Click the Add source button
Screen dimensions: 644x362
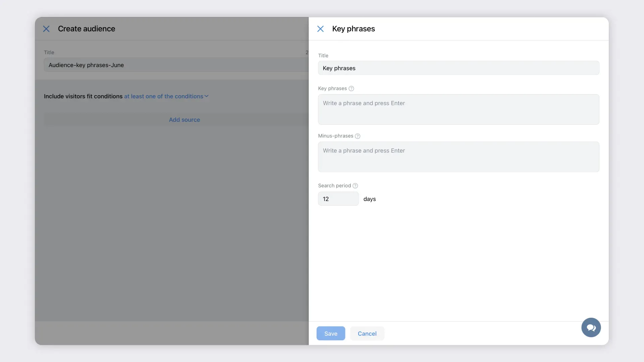pos(184,120)
